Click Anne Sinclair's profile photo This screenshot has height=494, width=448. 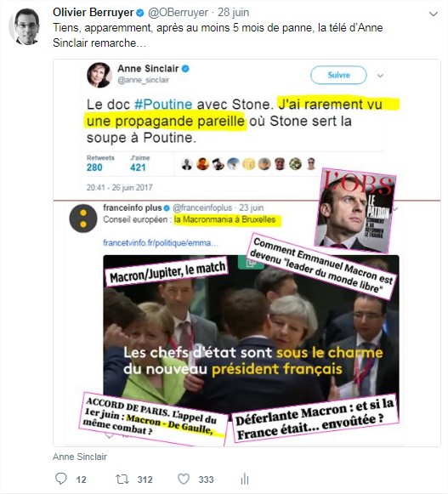[99, 75]
